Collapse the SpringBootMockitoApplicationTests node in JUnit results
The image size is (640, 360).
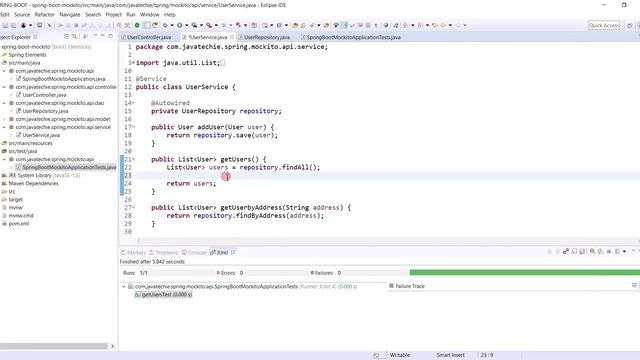pyautogui.click(x=124, y=287)
